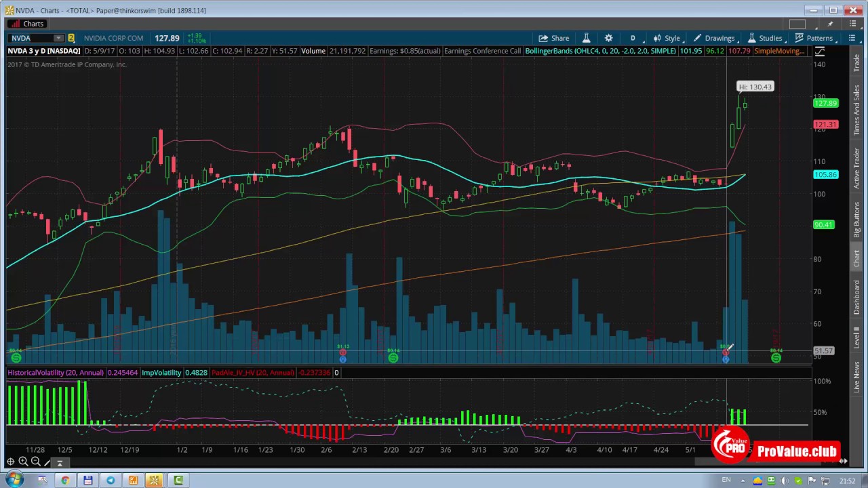Open chart settings gear icon
Viewport: 868px width, 488px height.
pyautogui.click(x=608, y=38)
